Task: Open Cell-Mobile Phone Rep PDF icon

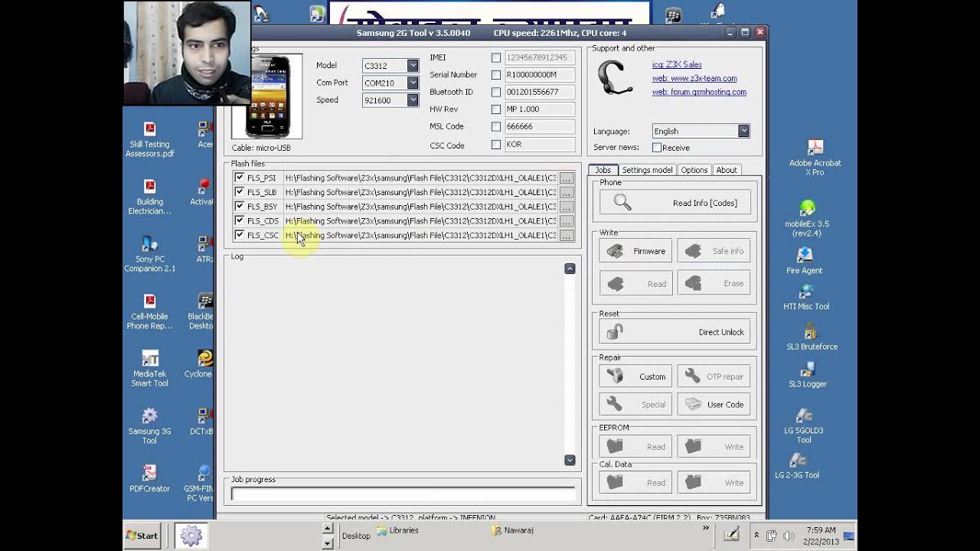Action: click(150, 311)
